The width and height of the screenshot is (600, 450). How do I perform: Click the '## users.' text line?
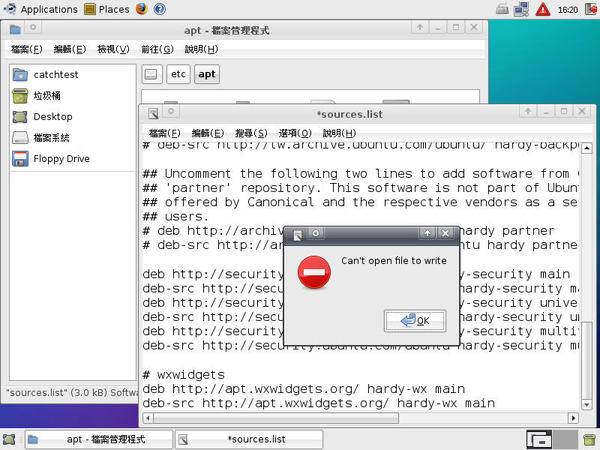click(176, 217)
